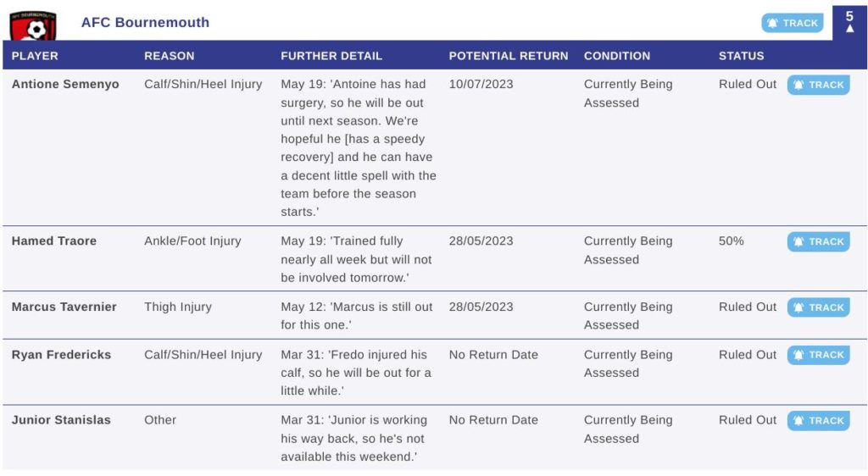Track Antione Semenyo's injury status

[x=818, y=85]
